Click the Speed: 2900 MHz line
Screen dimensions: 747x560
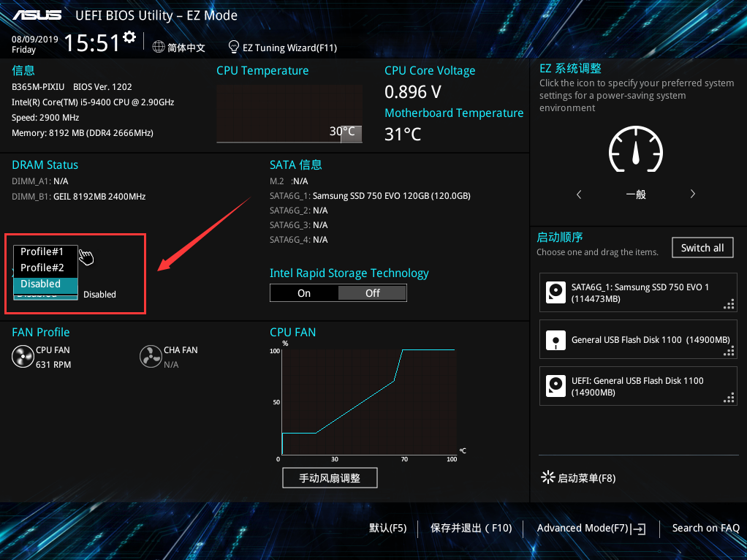coord(45,118)
